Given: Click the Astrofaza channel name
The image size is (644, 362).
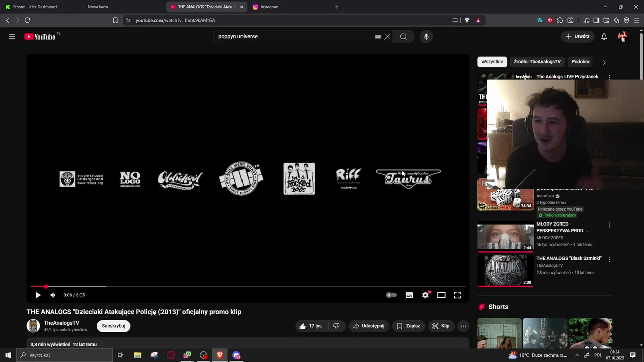Looking at the screenshot, I should (x=545, y=196).
